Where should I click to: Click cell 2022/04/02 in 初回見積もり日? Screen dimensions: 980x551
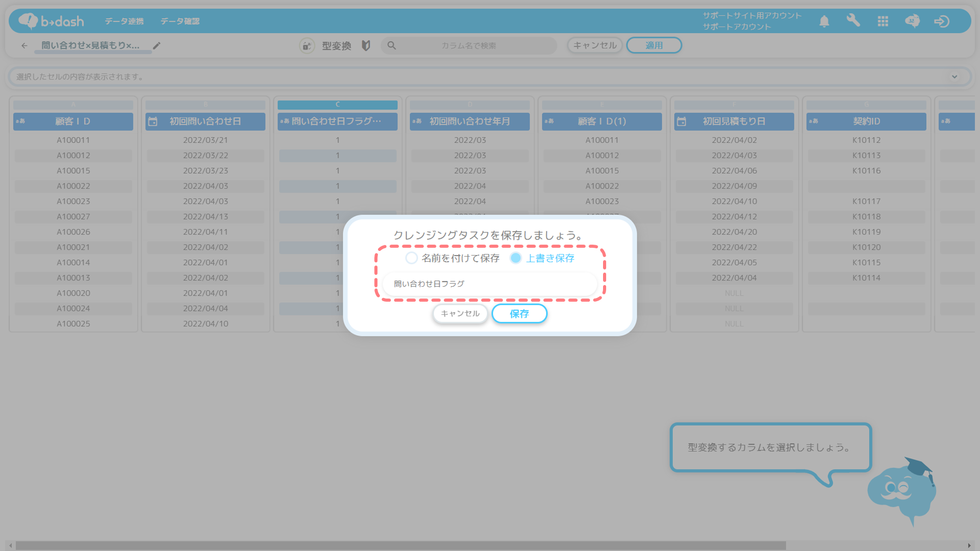pos(734,140)
